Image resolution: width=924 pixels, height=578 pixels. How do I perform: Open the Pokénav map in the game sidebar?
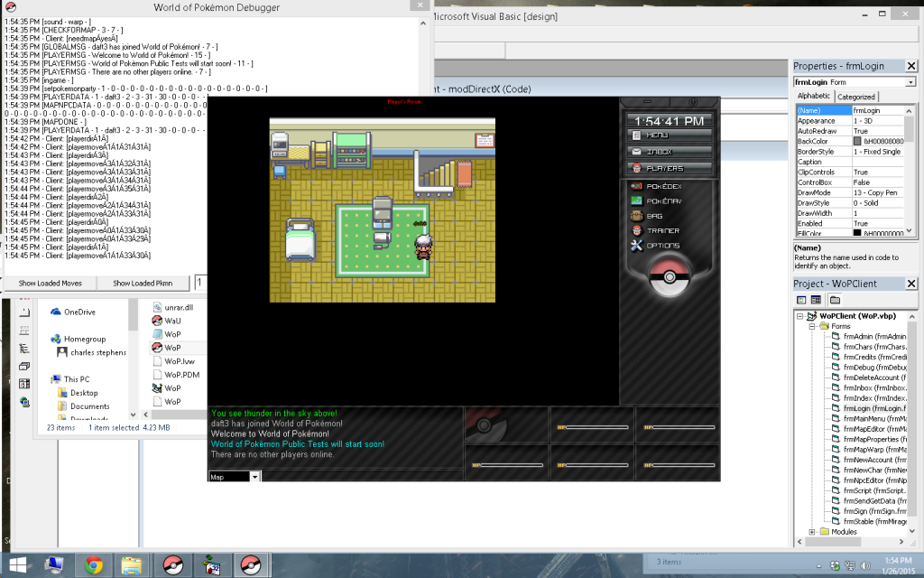click(x=657, y=201)
